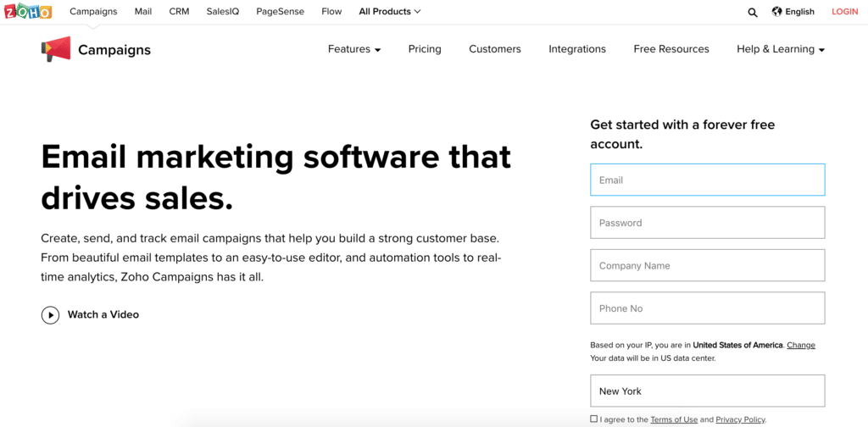Click the LOGIN link
The width and height of the screenshot is (868, 427).
(x=845, y=12)
